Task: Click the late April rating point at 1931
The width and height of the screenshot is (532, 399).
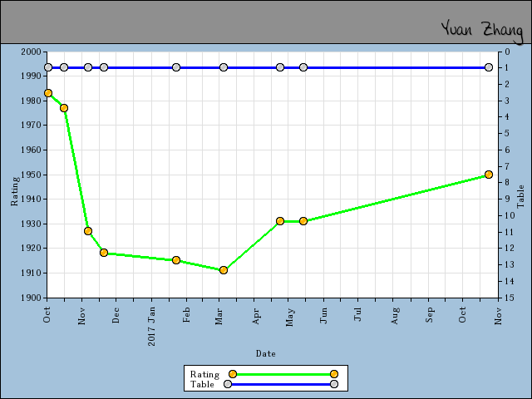Action: tap(280, 221)
